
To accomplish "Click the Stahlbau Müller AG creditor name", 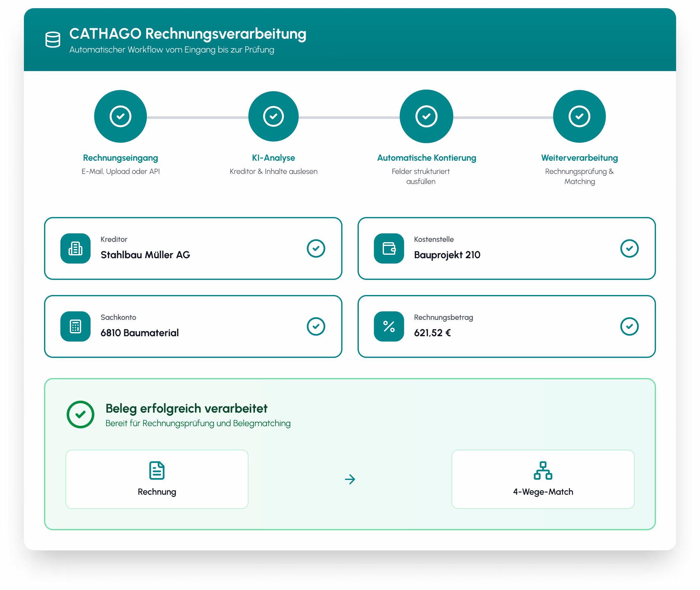I will [x=145, y=255].
